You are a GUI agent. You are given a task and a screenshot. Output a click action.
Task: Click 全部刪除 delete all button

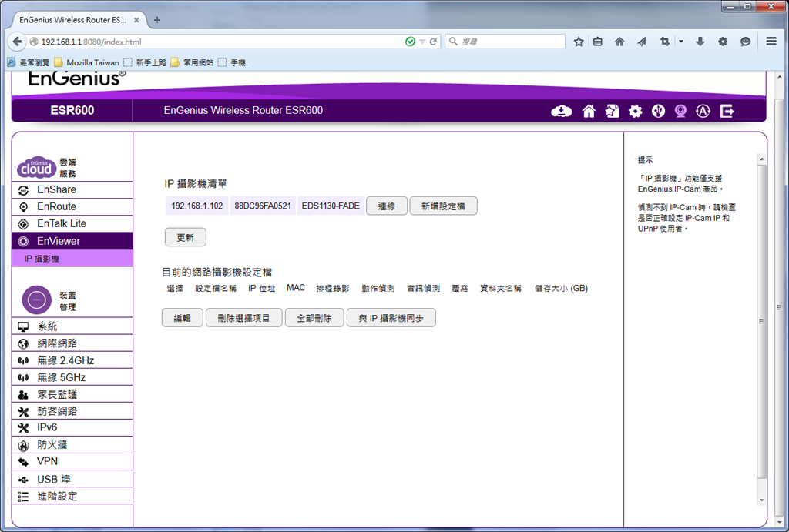[314, 318]
